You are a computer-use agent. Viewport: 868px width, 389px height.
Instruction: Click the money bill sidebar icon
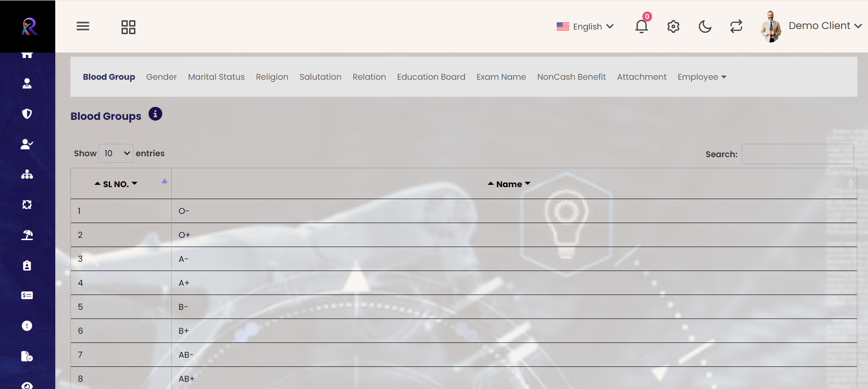[x=27, y=295]
